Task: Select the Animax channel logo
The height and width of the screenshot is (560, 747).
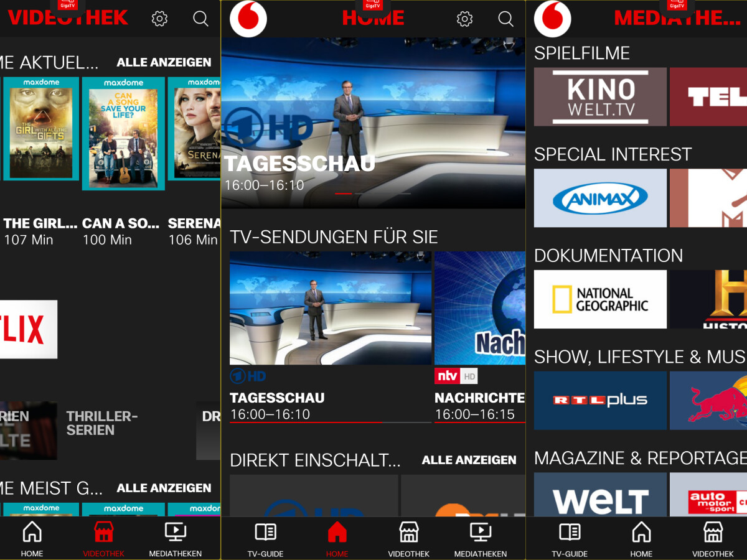Action: (600, 198)
